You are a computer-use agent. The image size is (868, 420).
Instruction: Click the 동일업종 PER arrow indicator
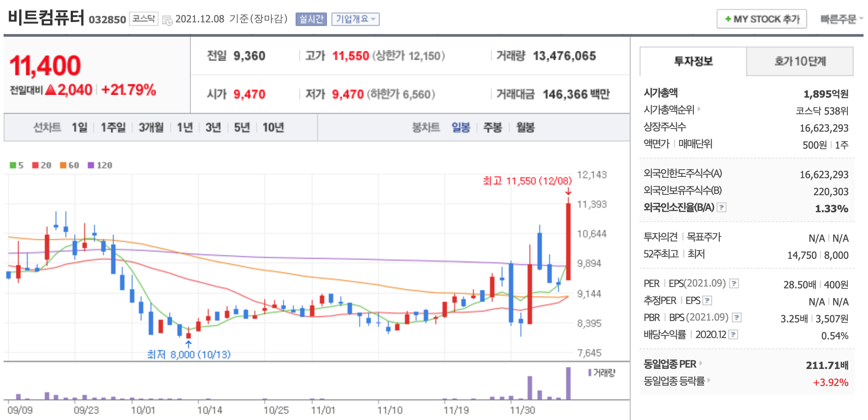tap(701, 363)
